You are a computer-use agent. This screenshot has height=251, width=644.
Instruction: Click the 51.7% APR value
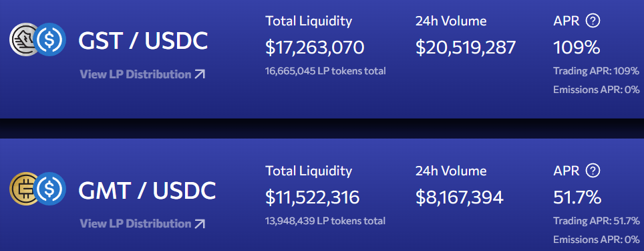[x=577, y=197]
